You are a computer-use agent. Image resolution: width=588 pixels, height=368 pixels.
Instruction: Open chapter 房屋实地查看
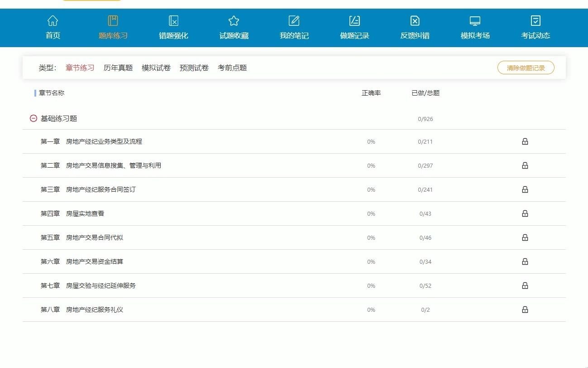pos(85,213)
